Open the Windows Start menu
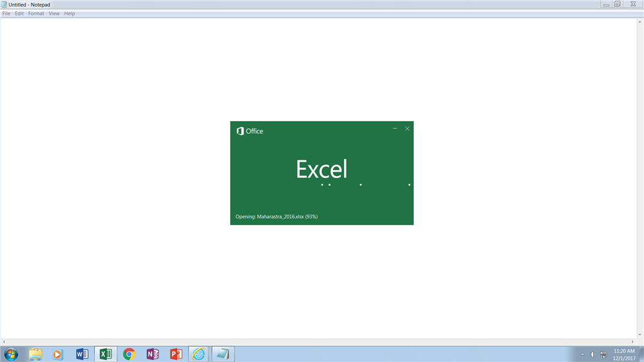 (11, 354)
